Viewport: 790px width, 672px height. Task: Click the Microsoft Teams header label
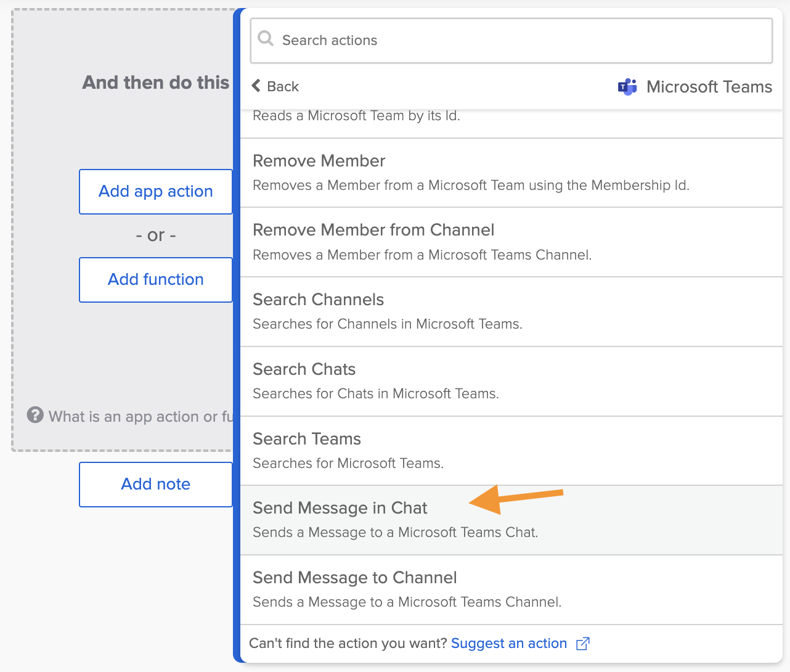click(709, 87)
